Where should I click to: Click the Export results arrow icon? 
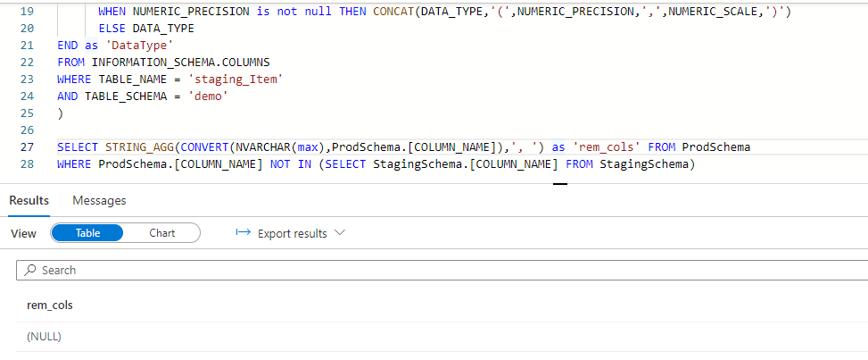[243, 233]
